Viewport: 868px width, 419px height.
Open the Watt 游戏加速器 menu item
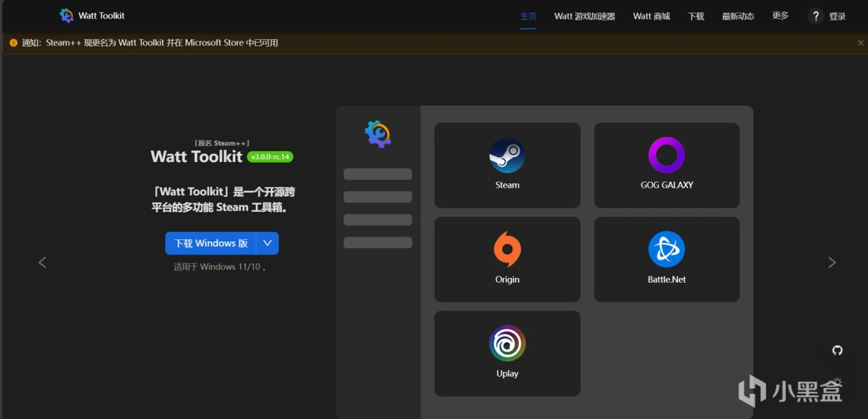click(x=584, y=16)
